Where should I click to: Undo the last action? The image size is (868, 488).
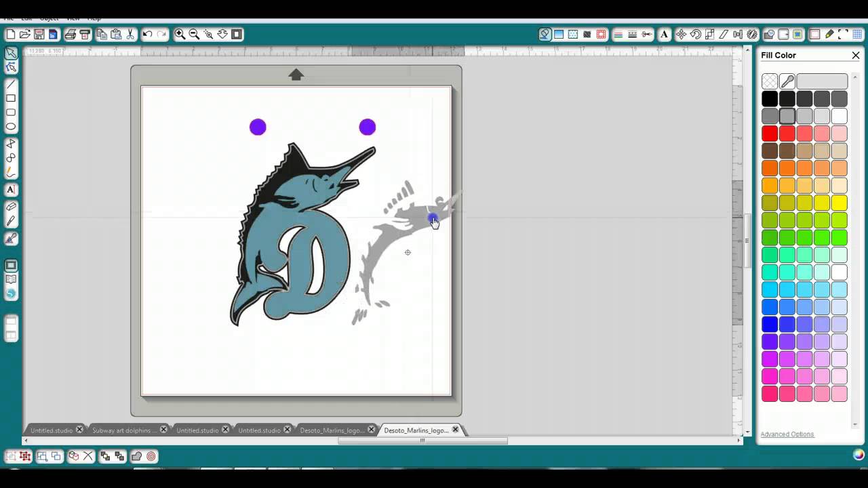pos(147,34)
